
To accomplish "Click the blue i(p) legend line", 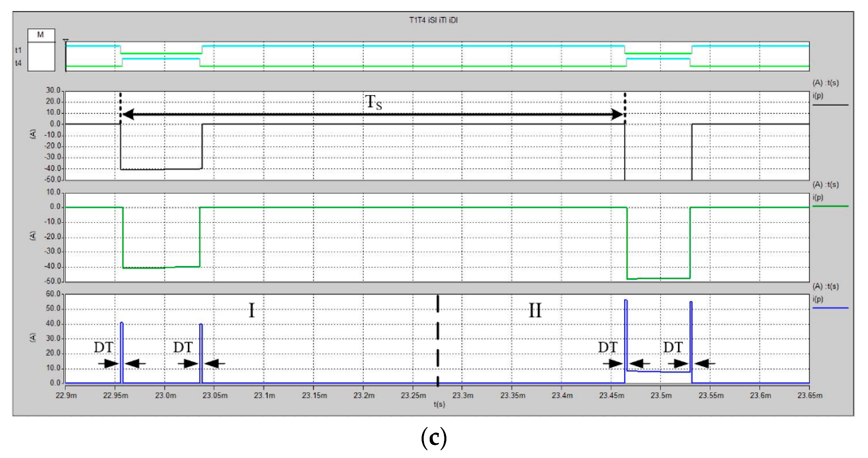I will pos(830,308).
